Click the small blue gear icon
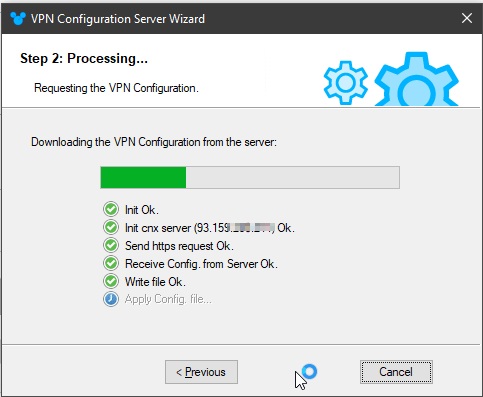 pos(346,82)
